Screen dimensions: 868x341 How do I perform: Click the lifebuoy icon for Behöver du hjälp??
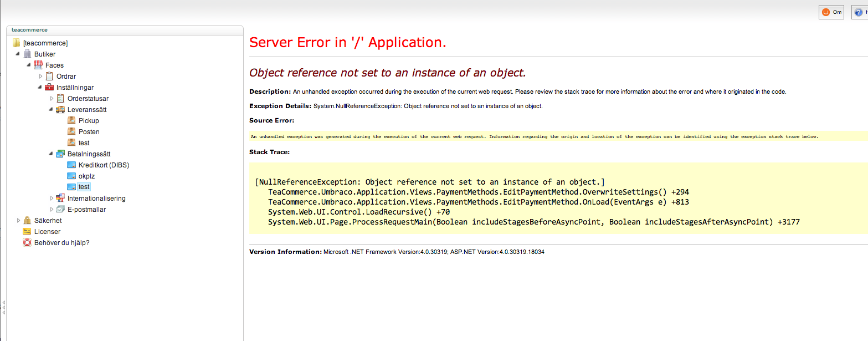pyautogui.click(x=27, y=242)
